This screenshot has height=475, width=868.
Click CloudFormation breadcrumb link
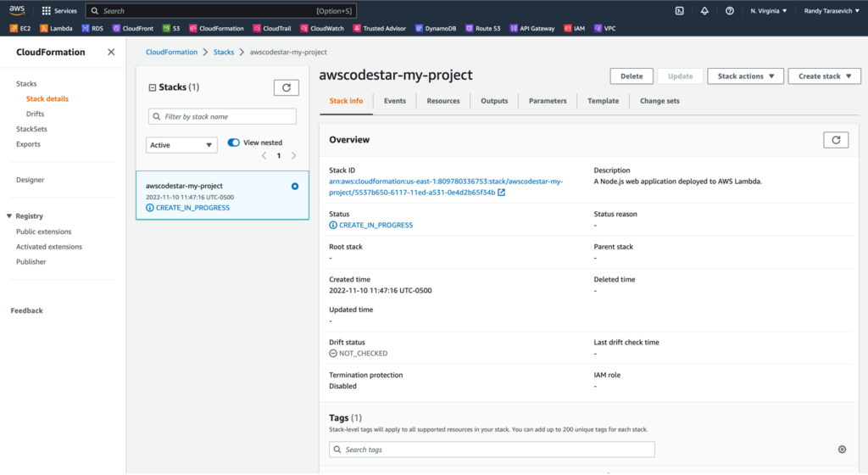pyautogui.click(x=171, y=52)
